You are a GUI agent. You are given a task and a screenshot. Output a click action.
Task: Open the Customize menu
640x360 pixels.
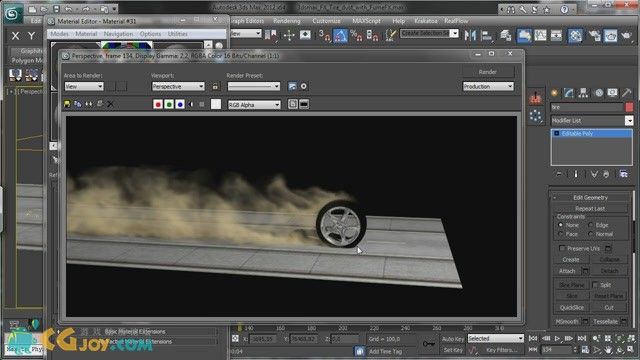[x=326, y=21]
